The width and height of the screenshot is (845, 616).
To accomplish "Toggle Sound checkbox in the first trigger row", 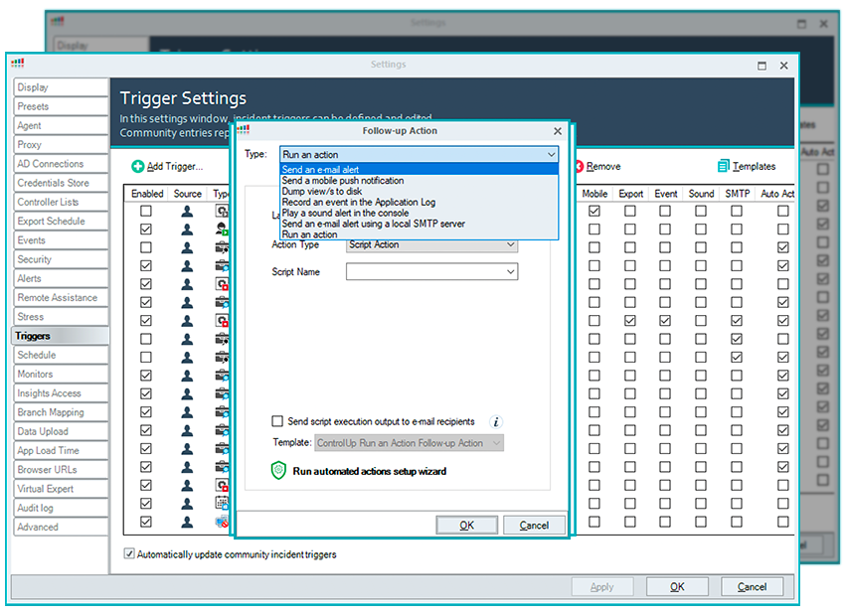I will (x=701, y=211).
